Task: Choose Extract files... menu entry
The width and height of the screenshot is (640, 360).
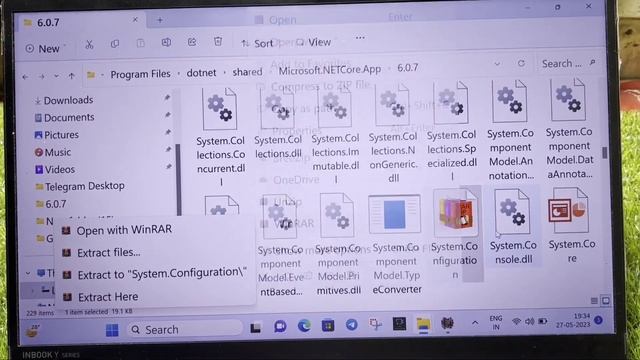Action: pos(101,253)
